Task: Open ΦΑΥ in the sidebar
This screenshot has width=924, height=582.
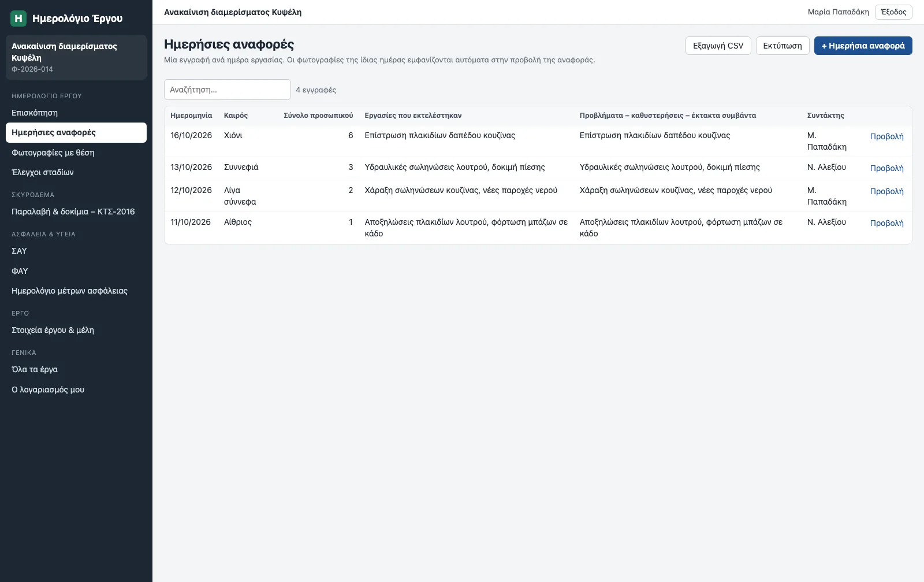Action: click(76, 271)
